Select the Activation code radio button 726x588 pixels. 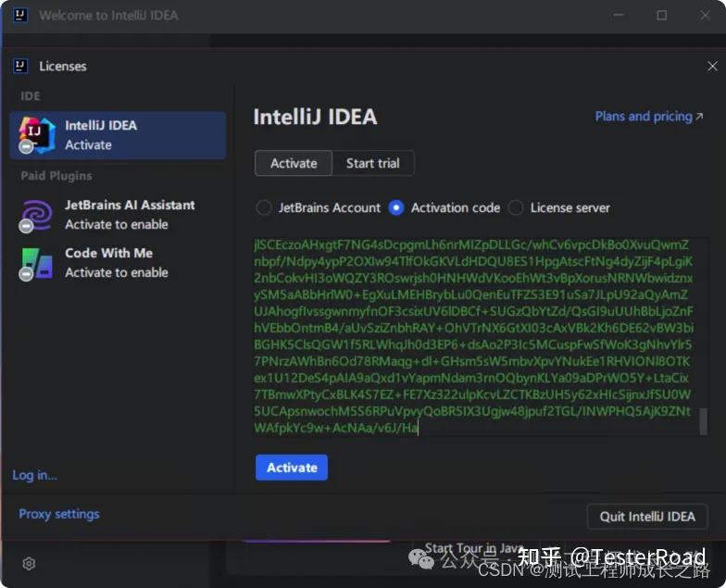[396, 207]
